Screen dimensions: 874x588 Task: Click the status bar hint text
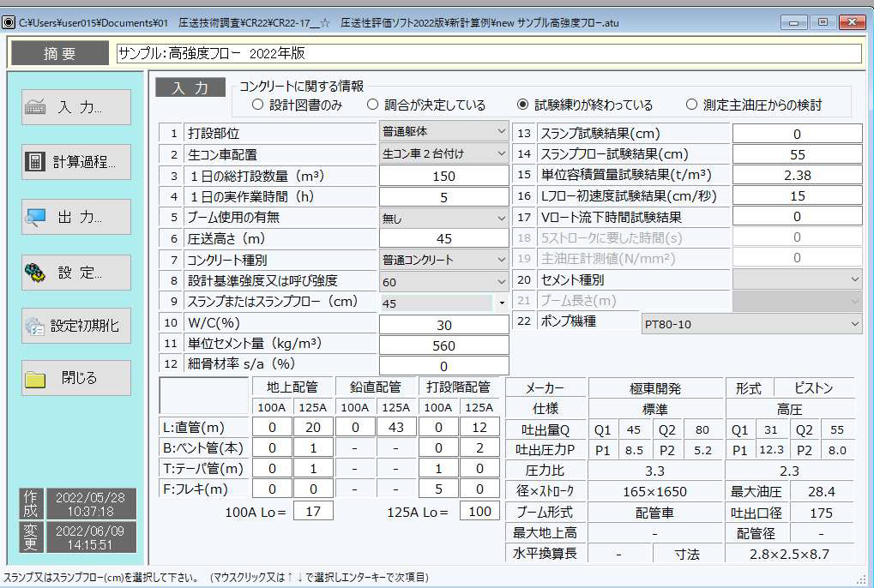click(x=216, y=578)
